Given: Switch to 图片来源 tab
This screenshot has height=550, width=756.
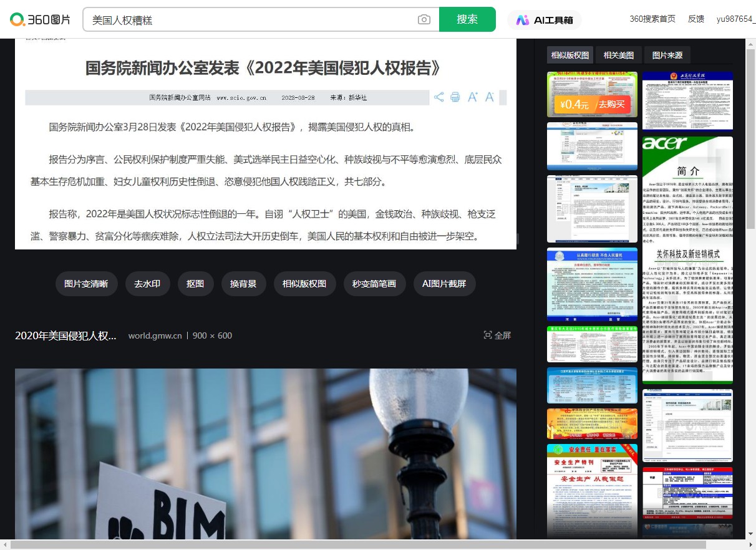Looking at the screenshot, I should (667, 55).
